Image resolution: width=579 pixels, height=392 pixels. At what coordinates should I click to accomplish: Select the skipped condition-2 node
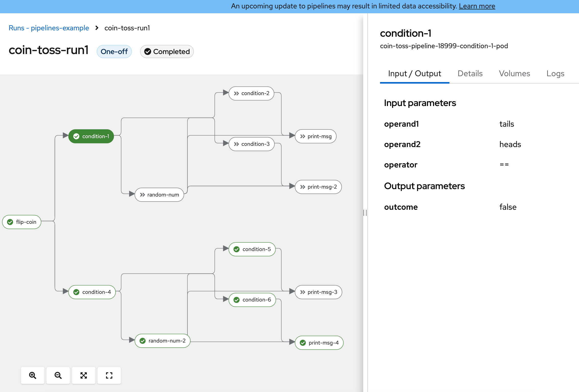[x=251, y=93]
